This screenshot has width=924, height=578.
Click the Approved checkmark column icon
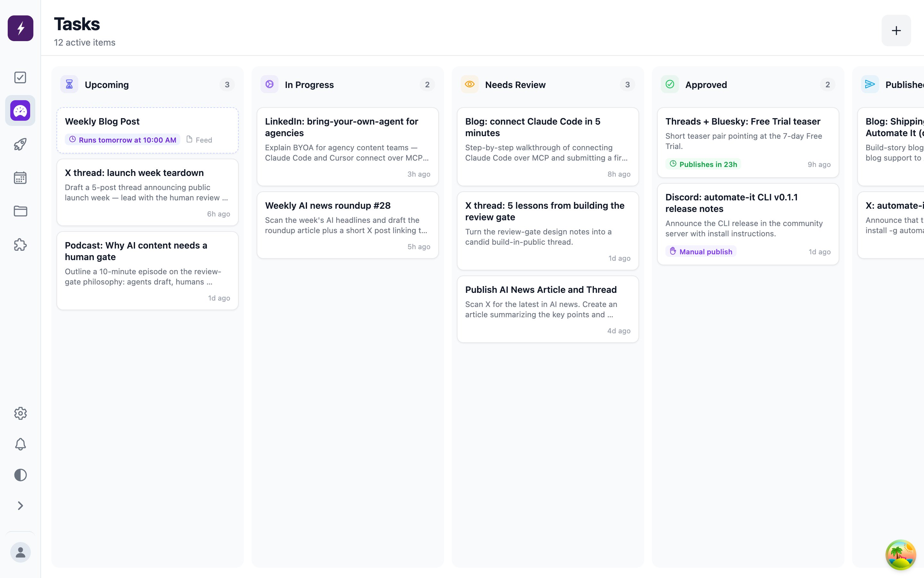pos(670,84)
